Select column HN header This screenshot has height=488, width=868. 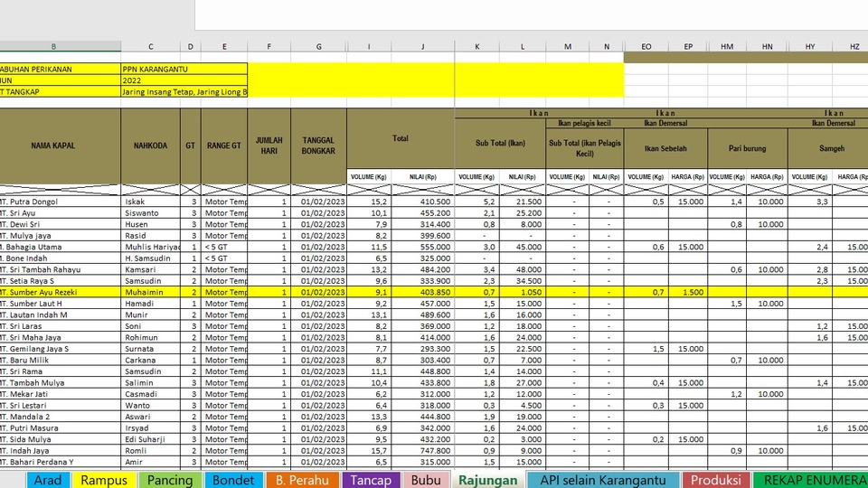coord(768,46)
